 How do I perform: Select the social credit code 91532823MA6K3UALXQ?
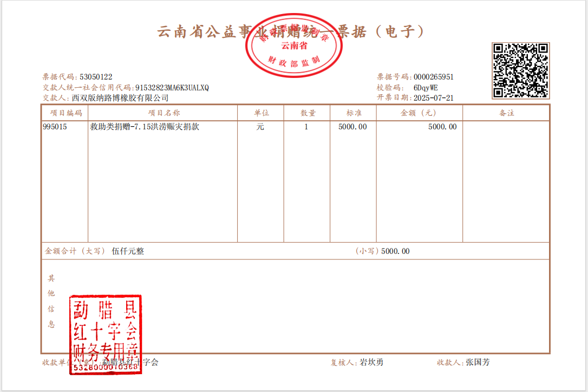pyautogui.click(x=172, y=88)
